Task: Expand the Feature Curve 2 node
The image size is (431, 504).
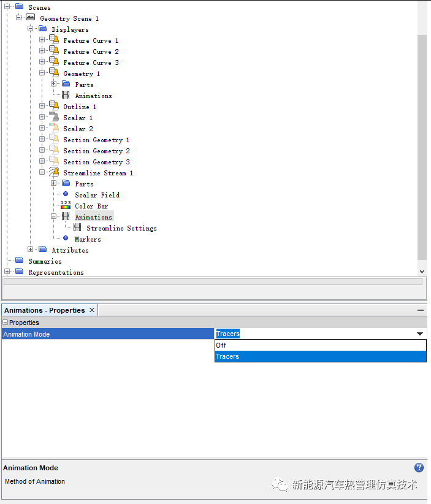Action: click(x=42, y=50)
